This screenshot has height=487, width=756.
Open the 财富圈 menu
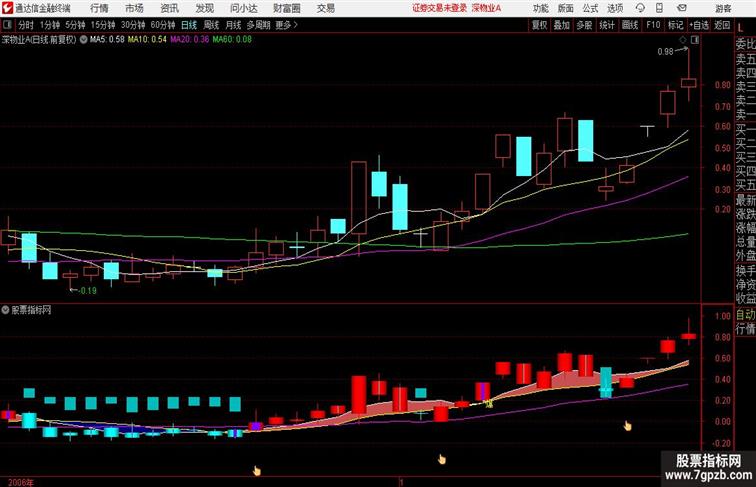pyautogui.click(x=286, y=8)
